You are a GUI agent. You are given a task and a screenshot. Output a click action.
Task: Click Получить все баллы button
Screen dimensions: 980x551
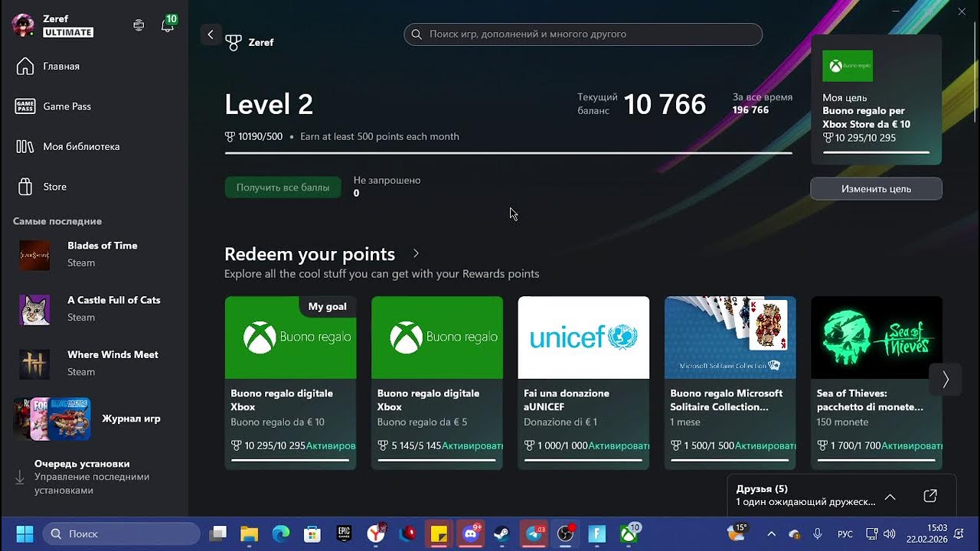[283, 187]
